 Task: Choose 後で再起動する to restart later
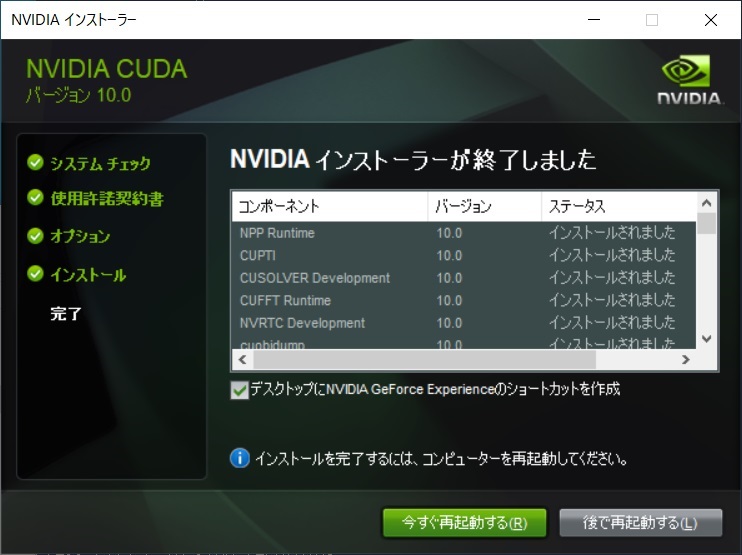[641, 523]
